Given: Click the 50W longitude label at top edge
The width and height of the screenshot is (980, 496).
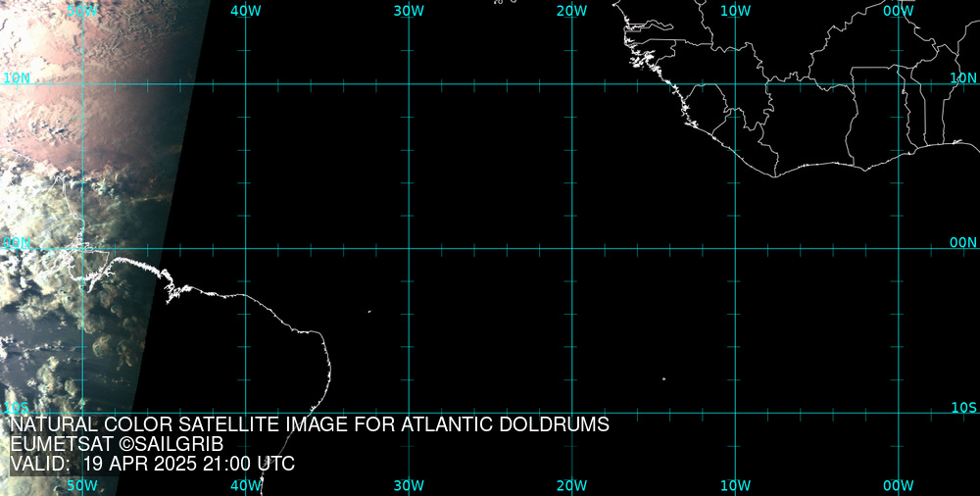Looking at the screenshot, I should [82, 11].
